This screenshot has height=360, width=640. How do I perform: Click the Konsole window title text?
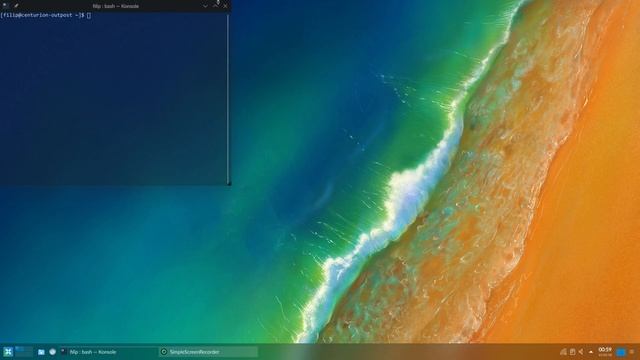click(116, 6)
